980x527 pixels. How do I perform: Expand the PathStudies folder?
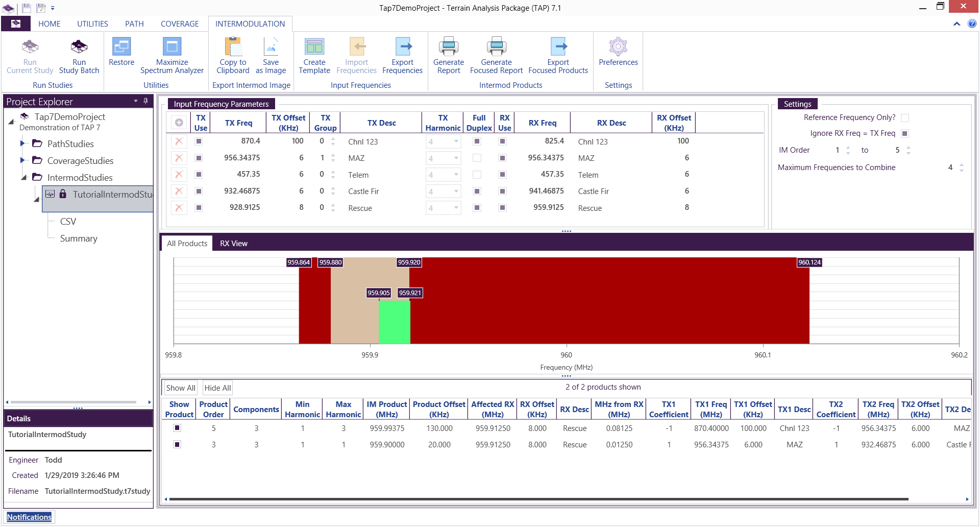tap(22, 144)
